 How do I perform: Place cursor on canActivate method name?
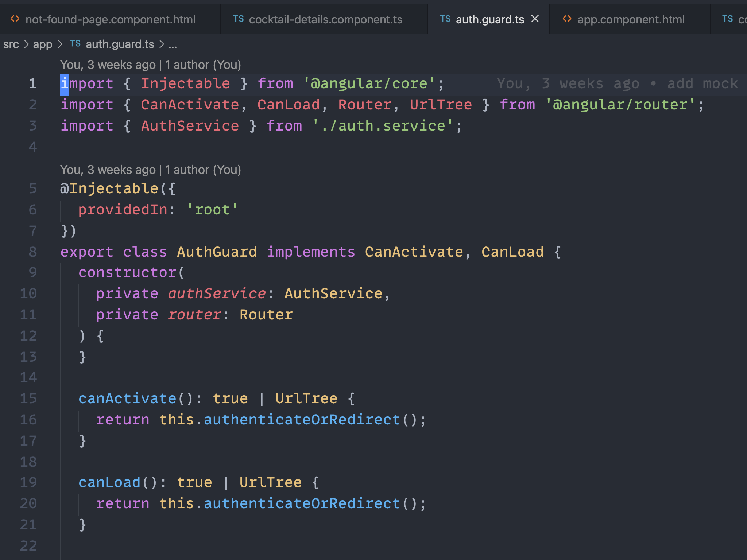[x=127, y=398]
